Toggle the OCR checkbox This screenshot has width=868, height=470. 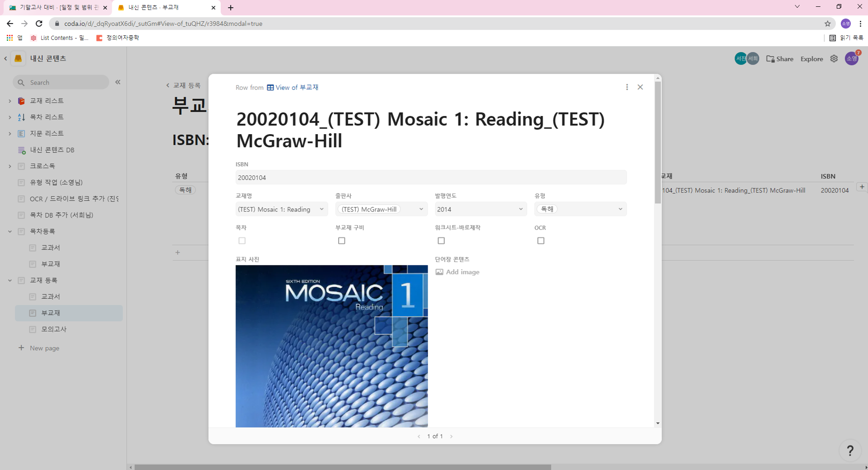point(541,241)
